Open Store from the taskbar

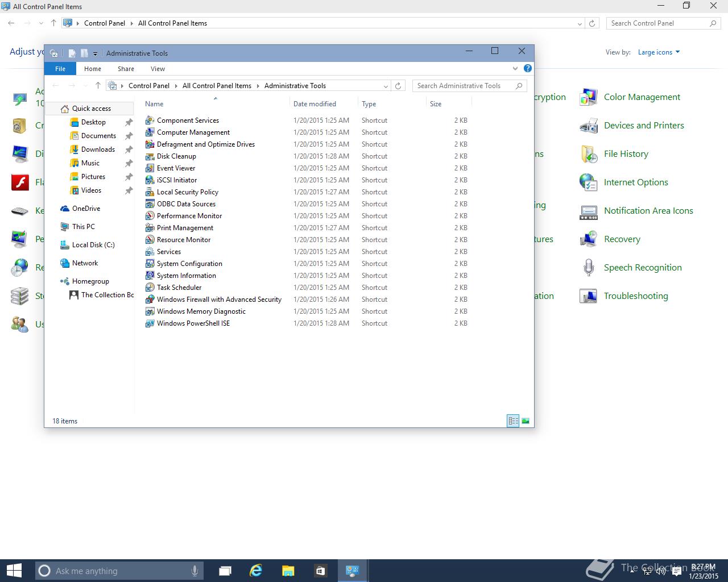320,571
